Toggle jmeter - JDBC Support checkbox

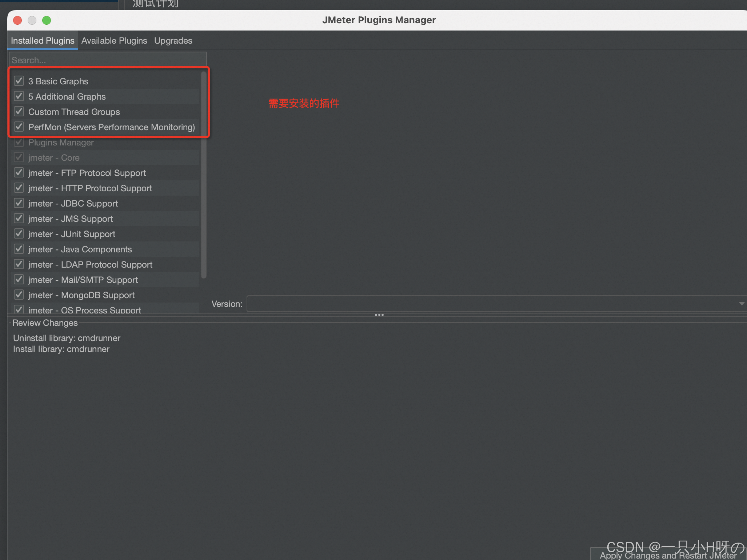click(19, 203)
